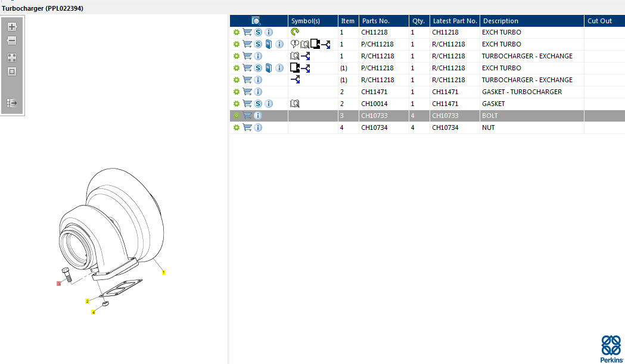Select the highlighted callout 3 on the diagram
625x364 pixels.
pos(58,284)
